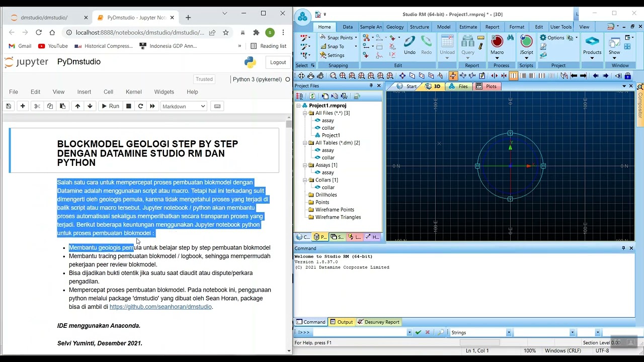Switch to the Files view tab
Image resolution: width=644 pixels, height=362 pixels.
(458, 86)
